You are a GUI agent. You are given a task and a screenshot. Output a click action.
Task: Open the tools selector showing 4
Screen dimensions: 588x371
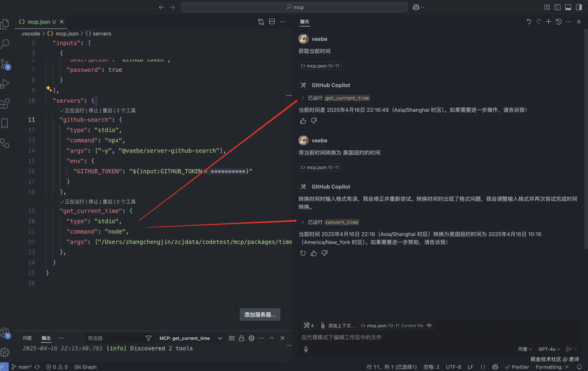(308, 326)
